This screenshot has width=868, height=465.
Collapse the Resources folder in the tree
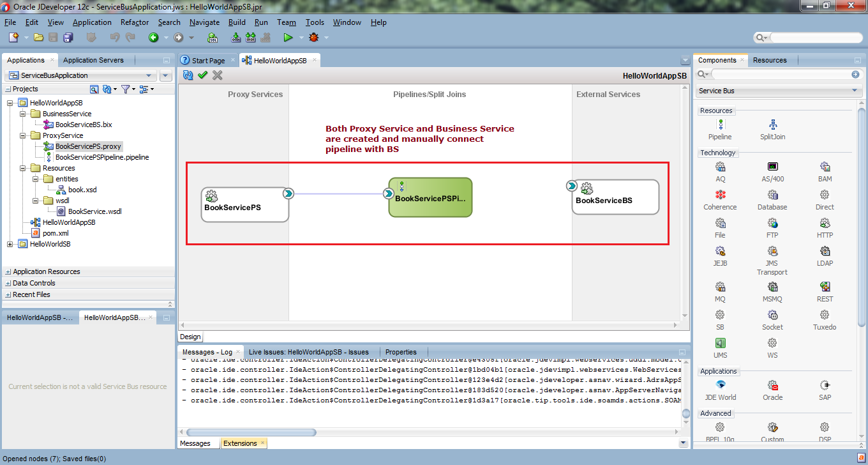pyautogui.click(x=22, y=168)
